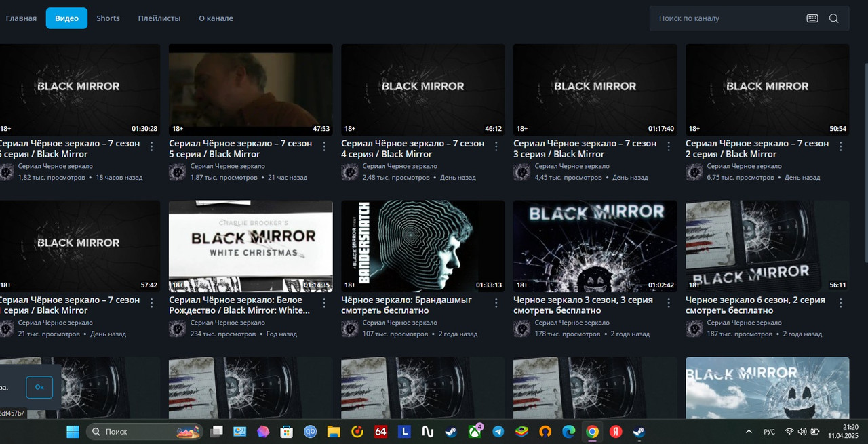Open Telegram from the taskbar

(498, 432)
